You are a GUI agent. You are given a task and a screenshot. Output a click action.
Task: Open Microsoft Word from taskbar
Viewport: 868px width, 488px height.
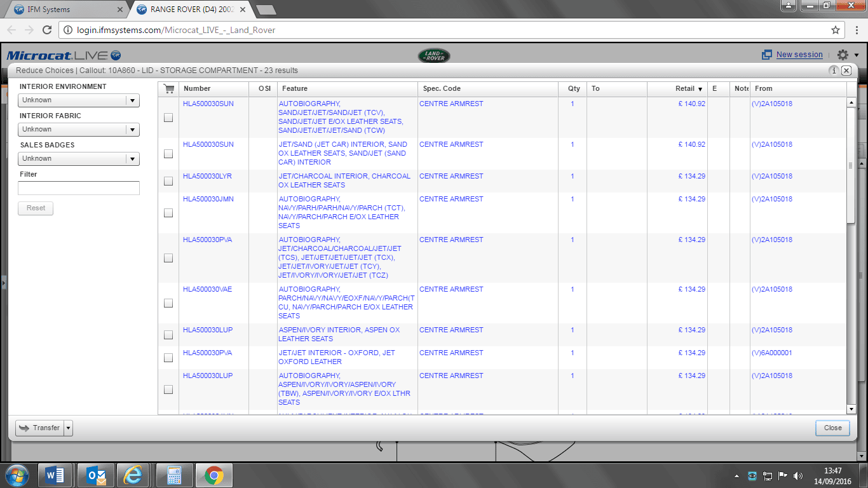pyautogui.click(x=55, y=475)
